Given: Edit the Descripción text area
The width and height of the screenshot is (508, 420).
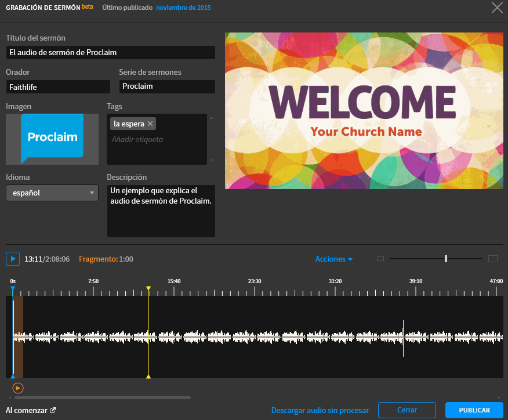Looking at the screenshot, I should 161,211.
